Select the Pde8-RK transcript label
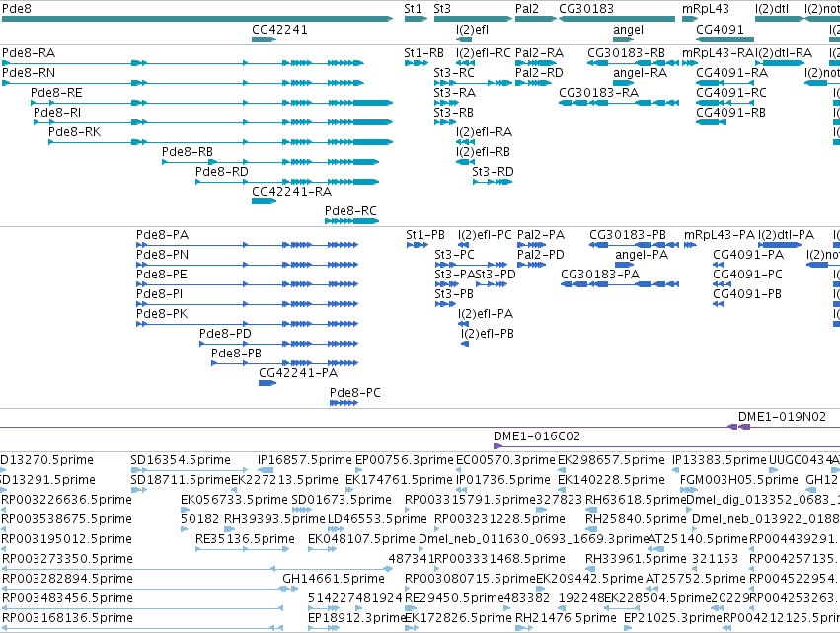Image resolution: width=840 pixels, height=633 pixels. [74, 132]
